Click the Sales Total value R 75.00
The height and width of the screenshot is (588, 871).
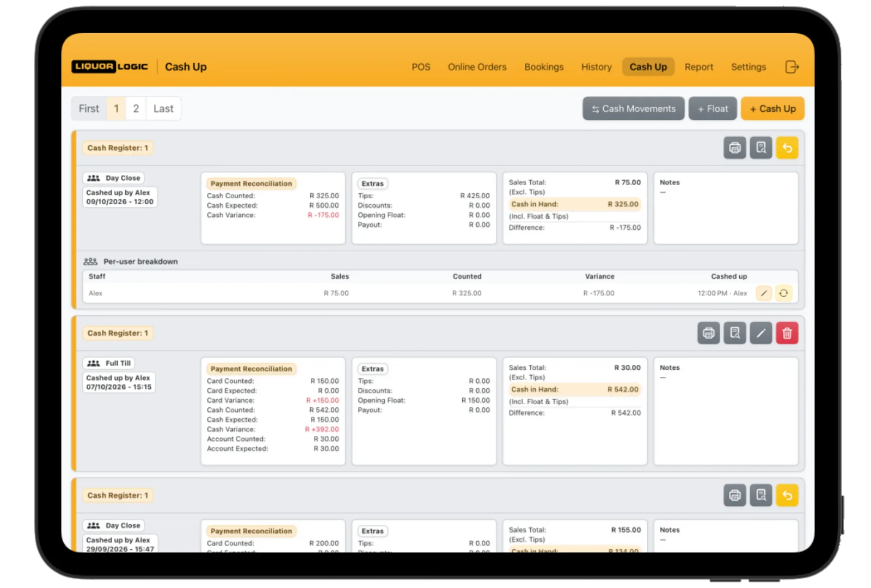coord(628,182)
